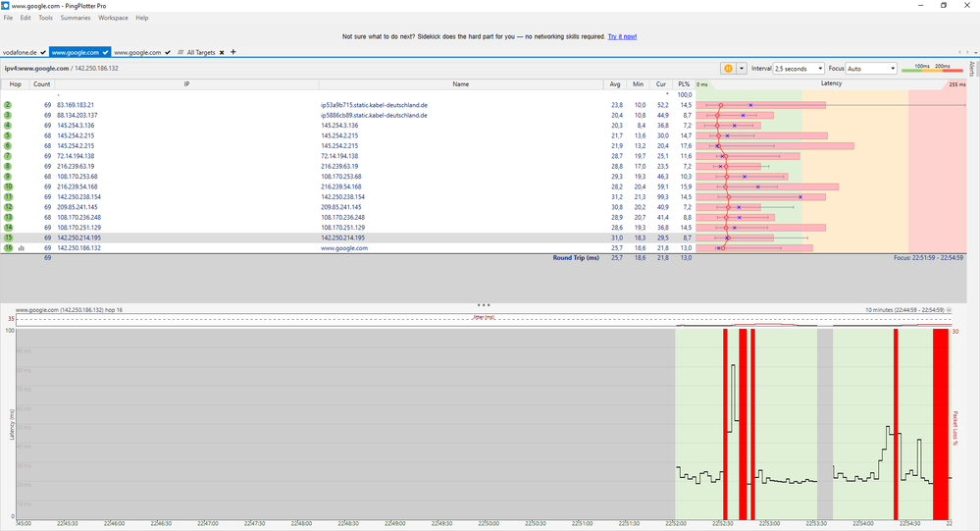This screenshot has height=531, width=980.
Task: Close the All Targets tab
Action: [222, 53]
